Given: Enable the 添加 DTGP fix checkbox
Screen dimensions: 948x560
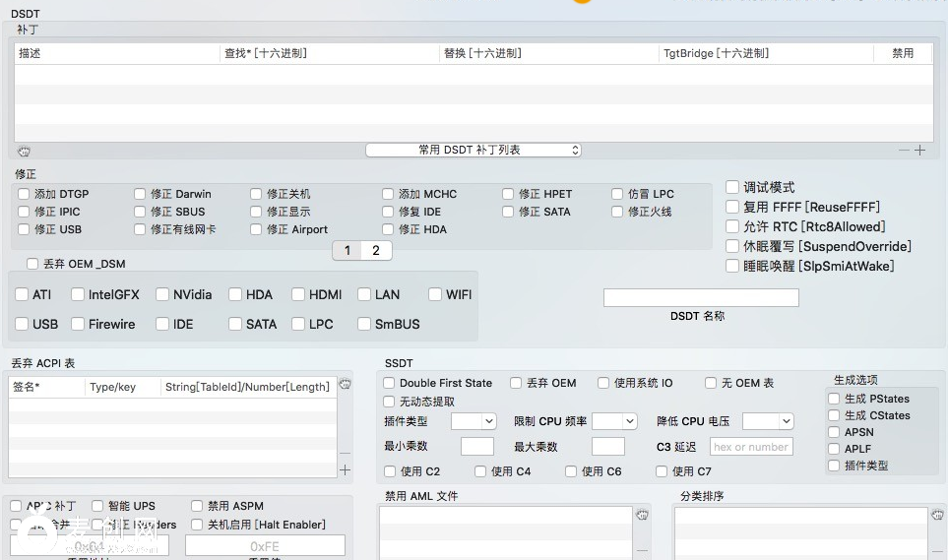Looking at the screenshot, I should (24, 195).
